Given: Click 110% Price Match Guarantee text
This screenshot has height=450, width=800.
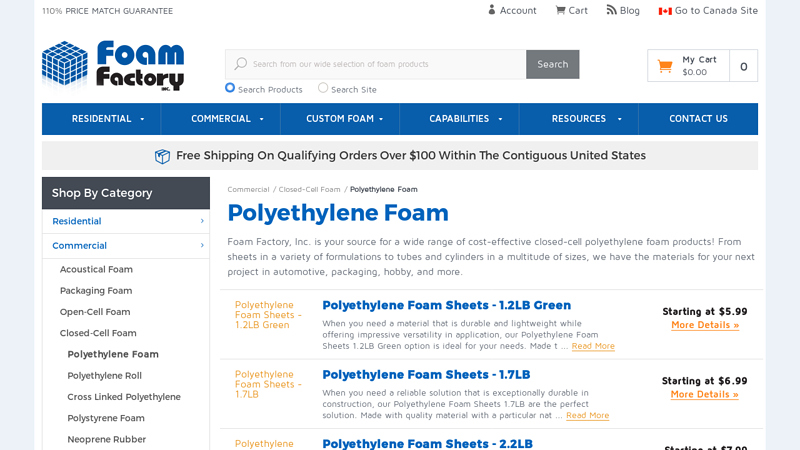Looking at the screenshot, I should click(x=107, y=11).
